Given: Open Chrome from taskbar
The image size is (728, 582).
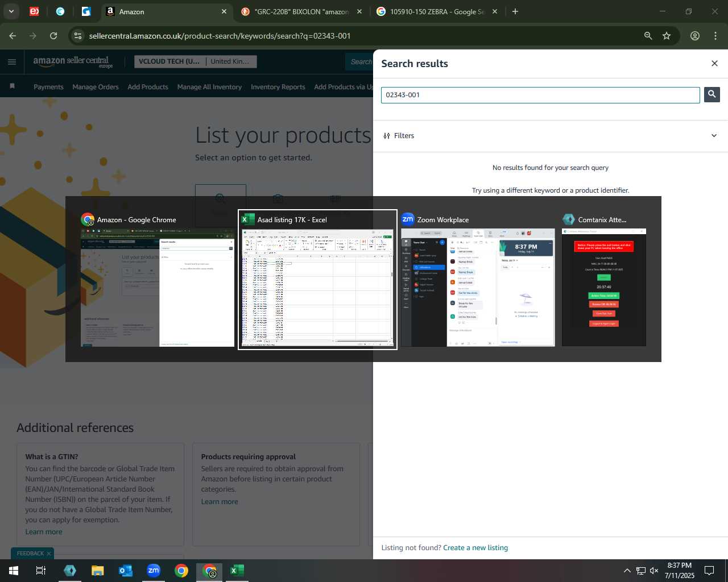Looking at the screenshot, I should tap(181, 571).
